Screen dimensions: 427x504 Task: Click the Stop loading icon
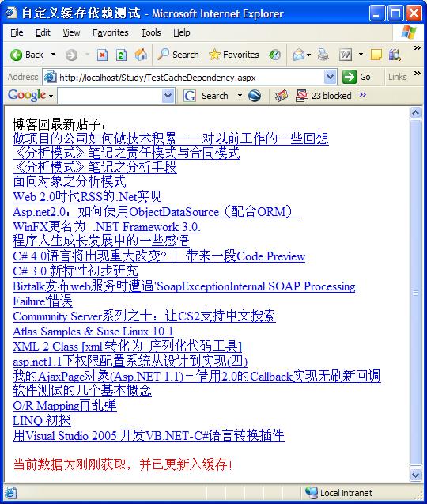point(102,55)
